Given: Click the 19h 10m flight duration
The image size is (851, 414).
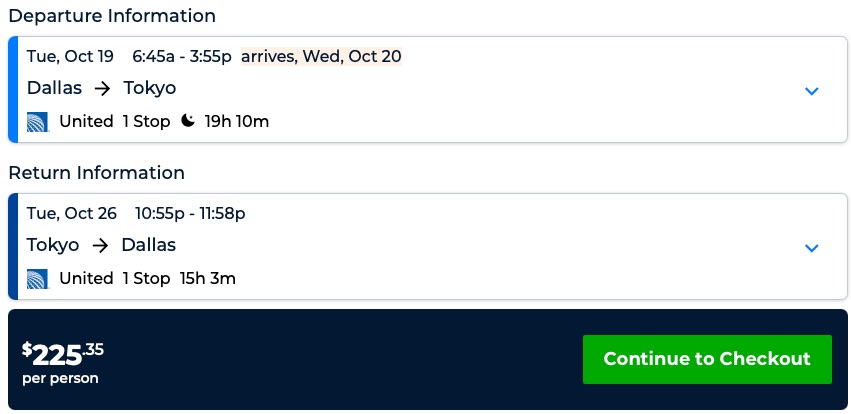Looking at the screenshot, I should (x=237, y=122).
